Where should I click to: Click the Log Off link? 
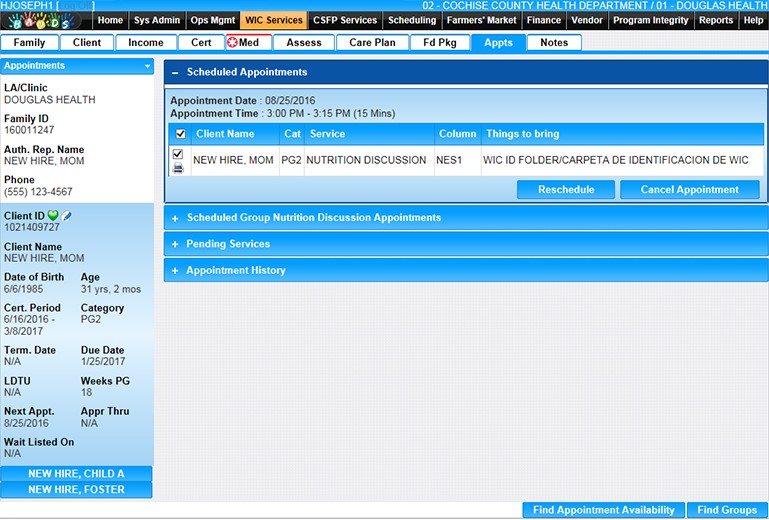point(78,6)
